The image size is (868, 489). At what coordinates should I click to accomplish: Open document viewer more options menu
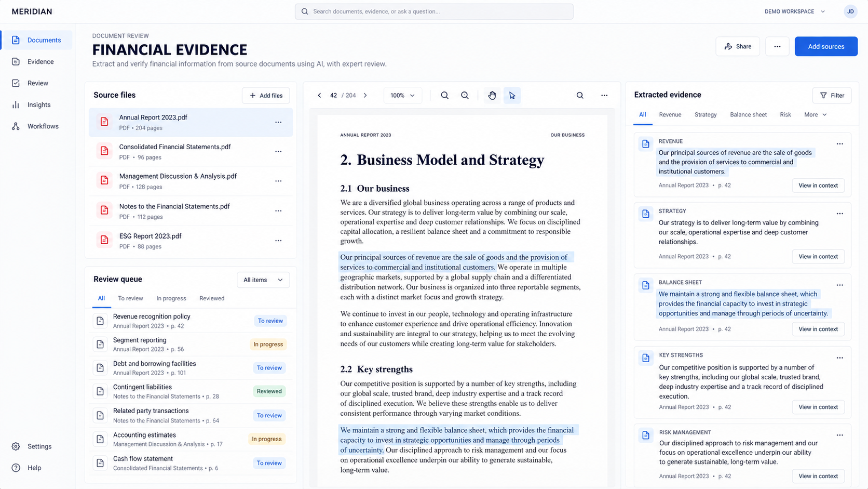point(604,96)
